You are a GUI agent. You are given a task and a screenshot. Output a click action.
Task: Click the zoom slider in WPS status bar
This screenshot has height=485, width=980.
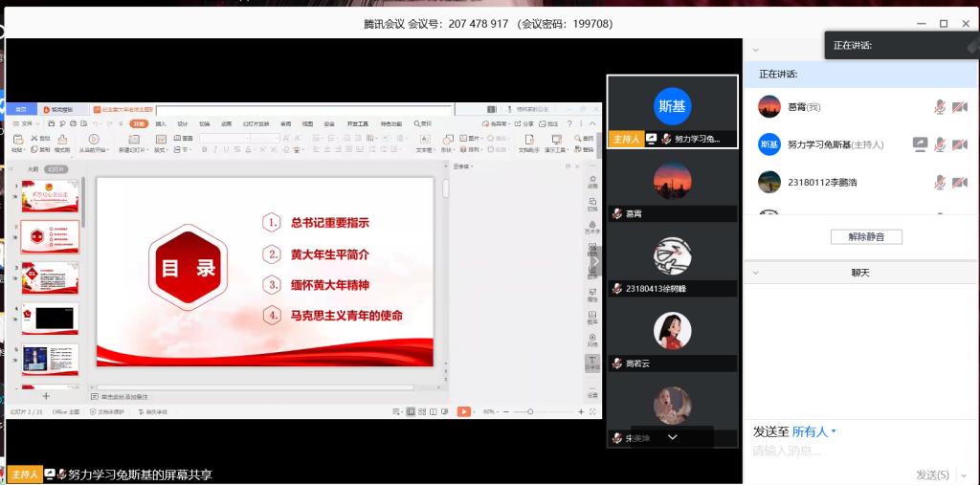531,411
